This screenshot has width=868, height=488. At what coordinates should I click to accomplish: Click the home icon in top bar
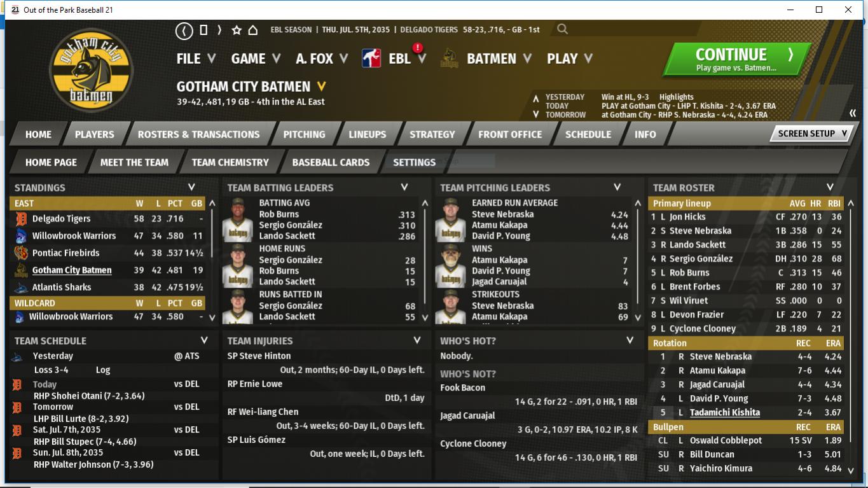pyautogui.click(x=252, y=30)
